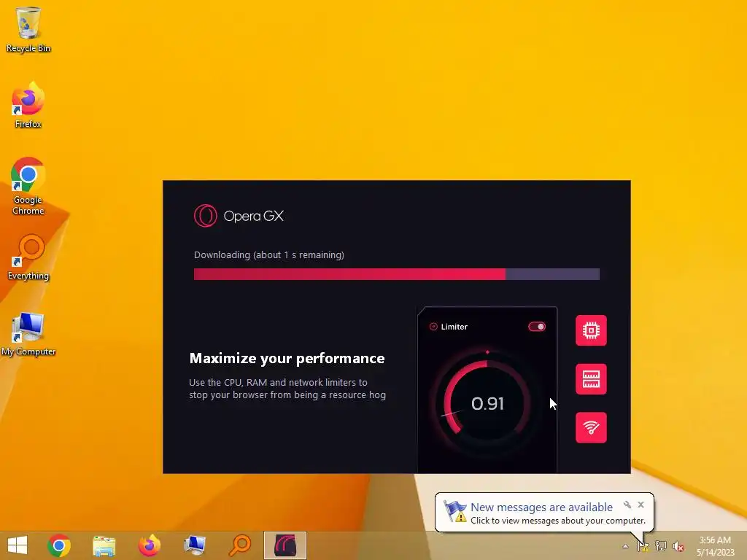Show hidden system tray icons arrow
This screenshot has height=560, width=747.
(x=625, y=546)
